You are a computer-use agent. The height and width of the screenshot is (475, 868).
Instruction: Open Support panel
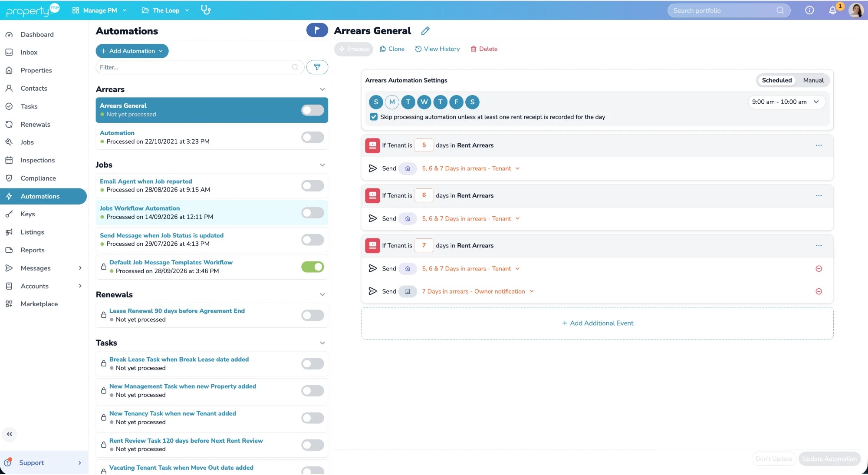click(x=43, y=462)
